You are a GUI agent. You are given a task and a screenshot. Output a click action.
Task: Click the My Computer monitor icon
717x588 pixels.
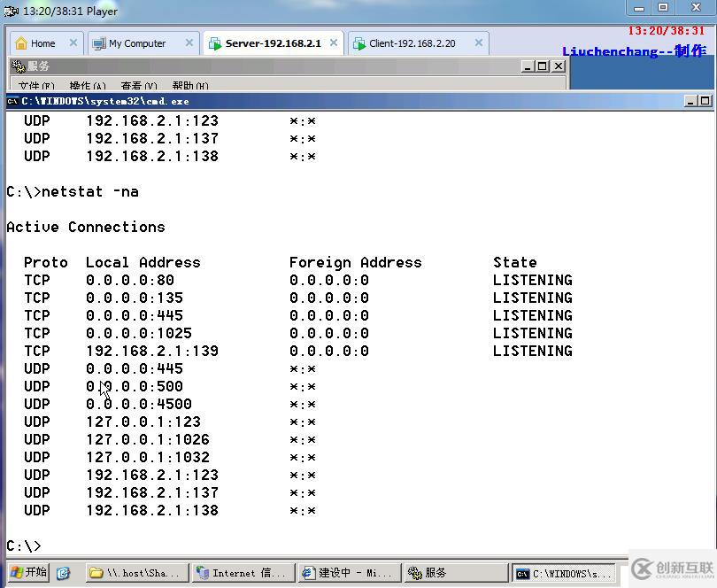pos(99,44)
